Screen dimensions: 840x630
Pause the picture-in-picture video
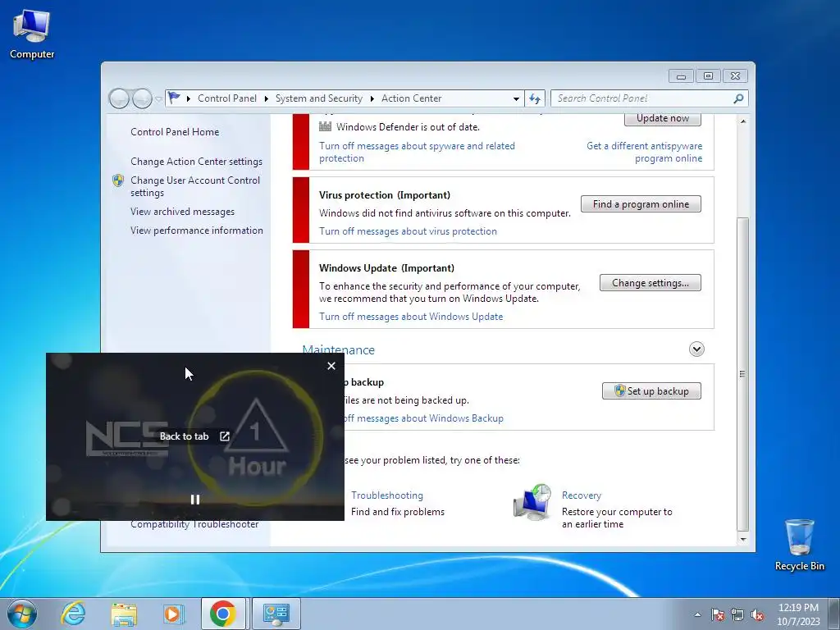tap(195, 500)
